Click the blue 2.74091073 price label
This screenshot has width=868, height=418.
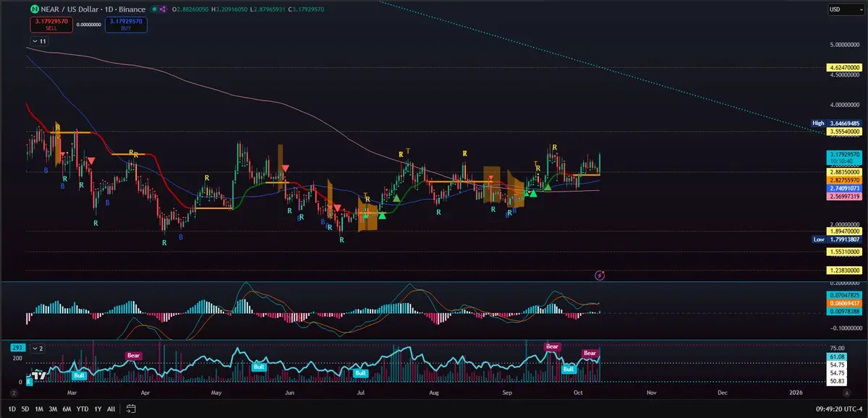click(843, 187)
